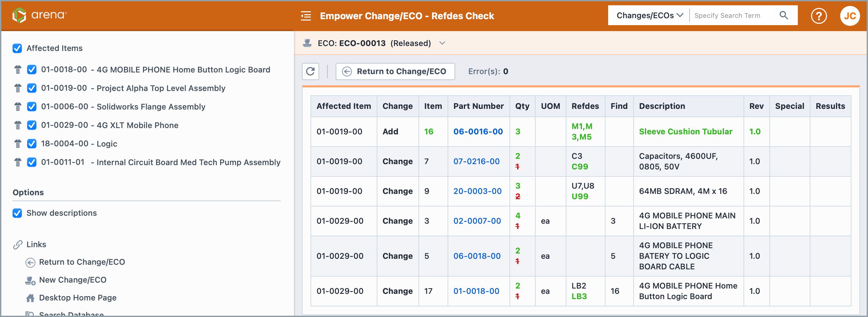The width and height of the screenshot is (868, 317).
Task: Open part number 06-0016-00
Action: coord(478,132)
